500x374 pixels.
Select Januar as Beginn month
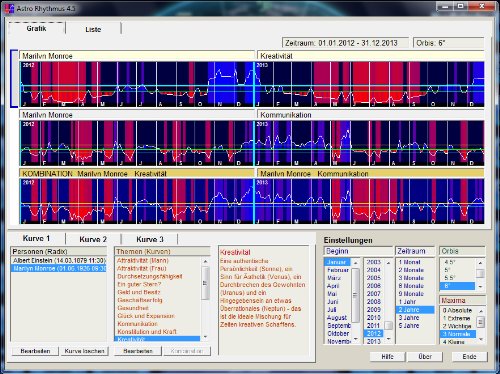pos(336,262)
